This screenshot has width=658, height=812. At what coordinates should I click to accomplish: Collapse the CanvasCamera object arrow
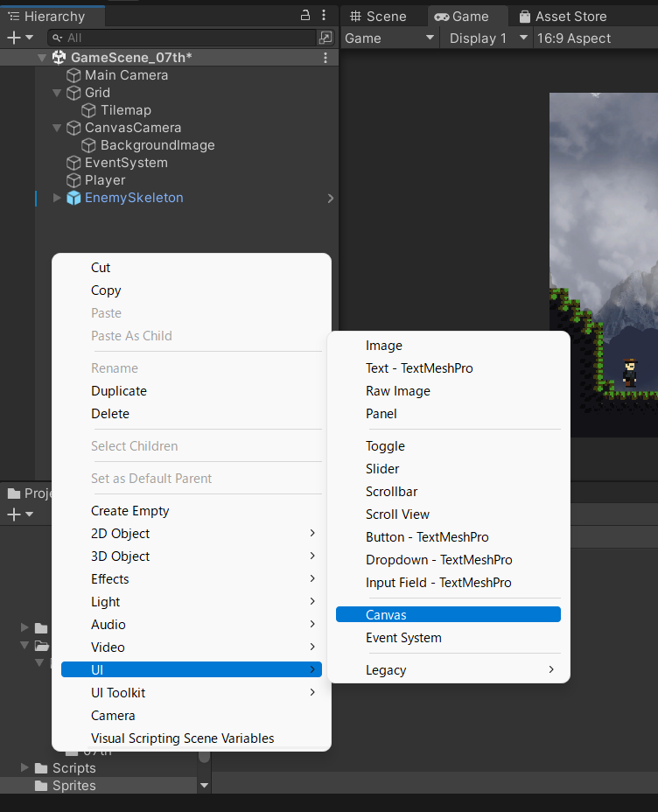(x=57, y=128)
